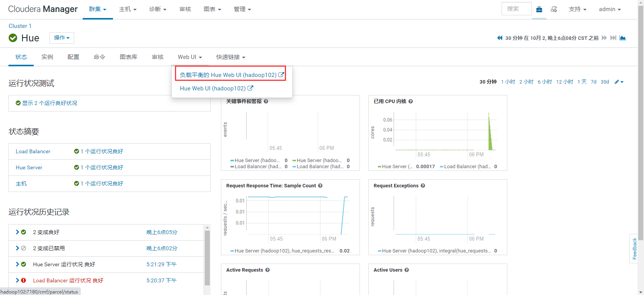Click the Cluster 1 breadcrumb link
644x295 pixels.
(x=20, y=26)
